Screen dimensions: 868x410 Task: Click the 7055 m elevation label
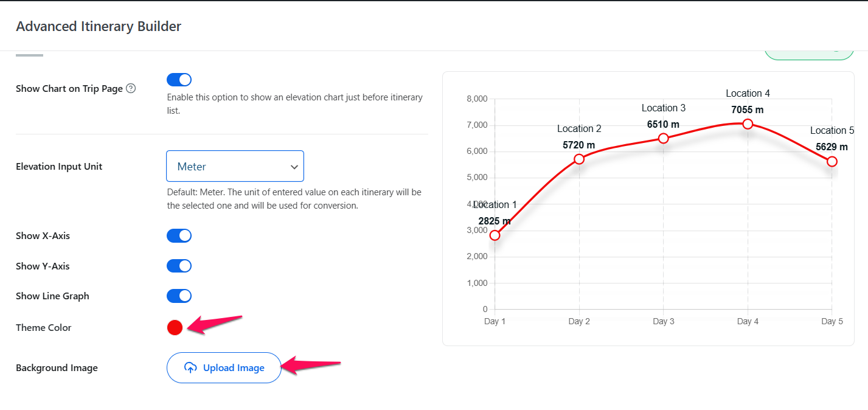coord(748,110)
